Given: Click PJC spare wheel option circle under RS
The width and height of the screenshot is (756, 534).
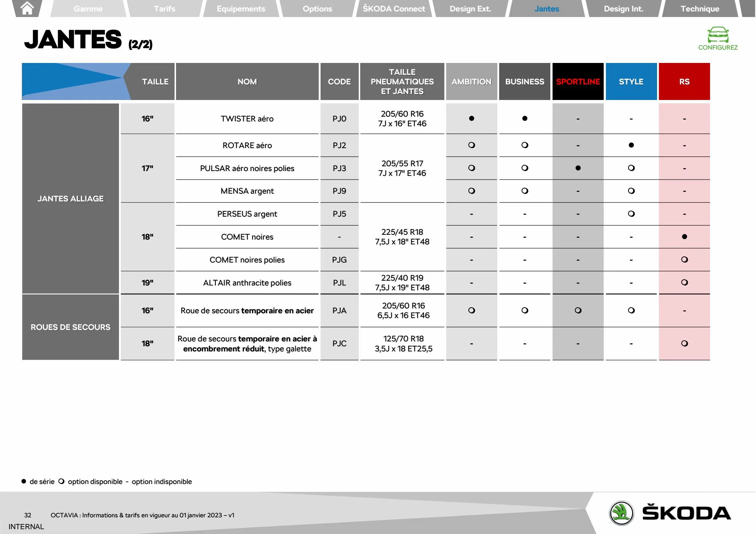Looking at the screenshot, I should tap(684, 343).
